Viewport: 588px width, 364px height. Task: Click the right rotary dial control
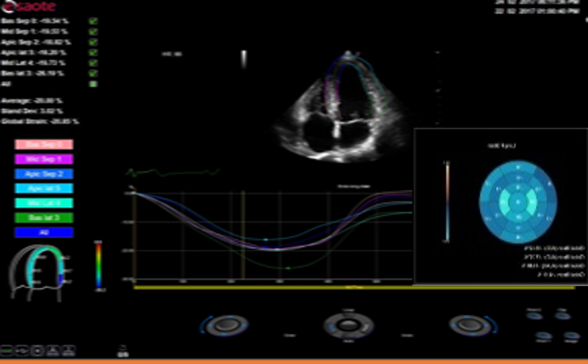click(466, 324)
